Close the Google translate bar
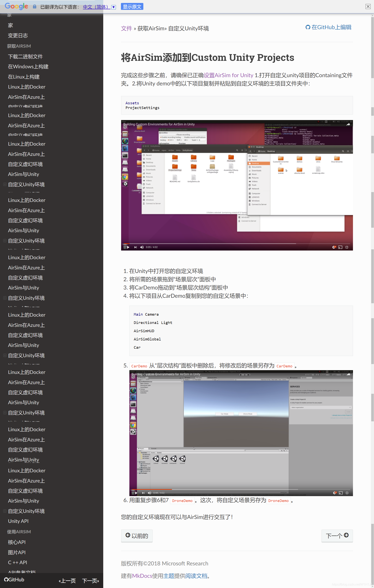The width and height of the screenshot is (374, 588). tap(368, 7)
